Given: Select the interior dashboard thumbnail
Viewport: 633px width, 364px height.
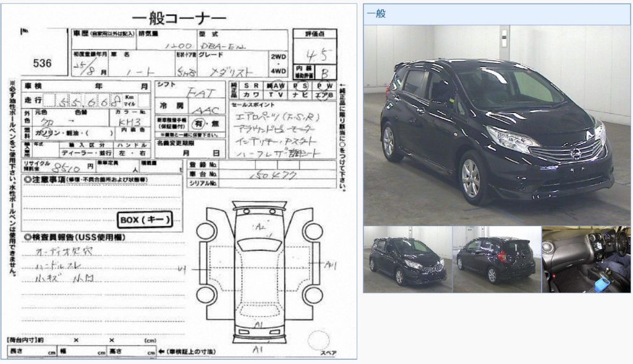Looking at the screenshot, I should 586,260.
